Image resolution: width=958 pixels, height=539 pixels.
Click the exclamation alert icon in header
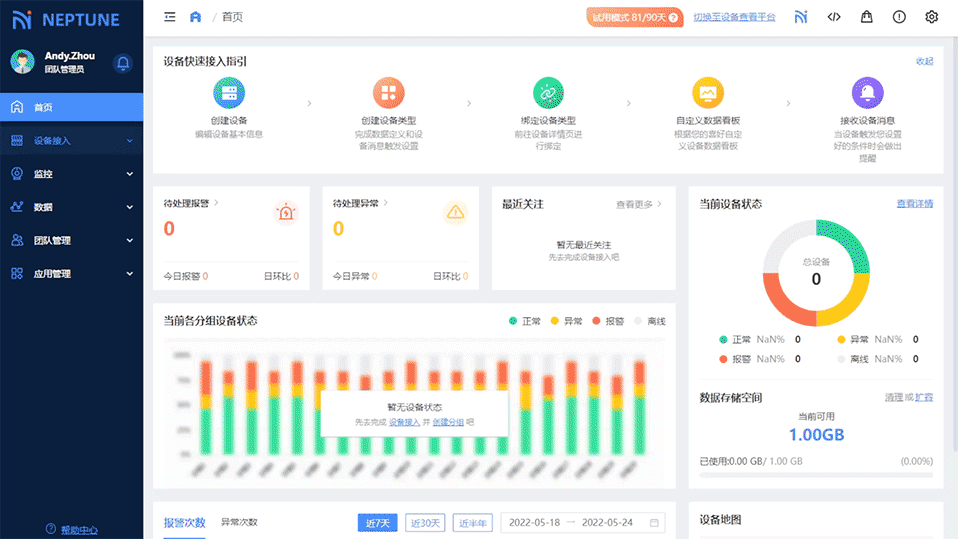(899, 17)
